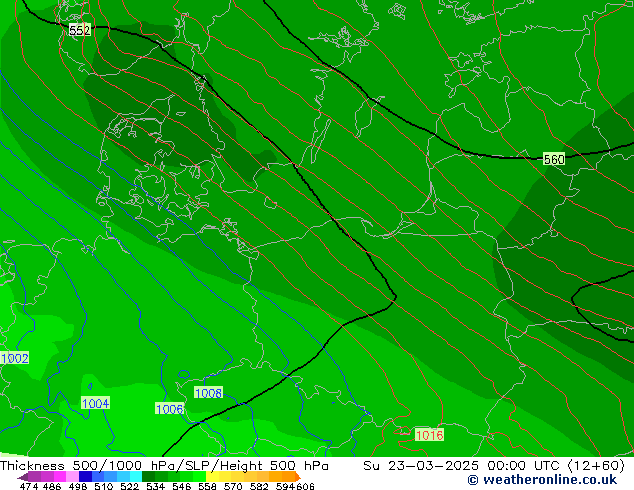Click the 534 legend value

click(155, 486)
